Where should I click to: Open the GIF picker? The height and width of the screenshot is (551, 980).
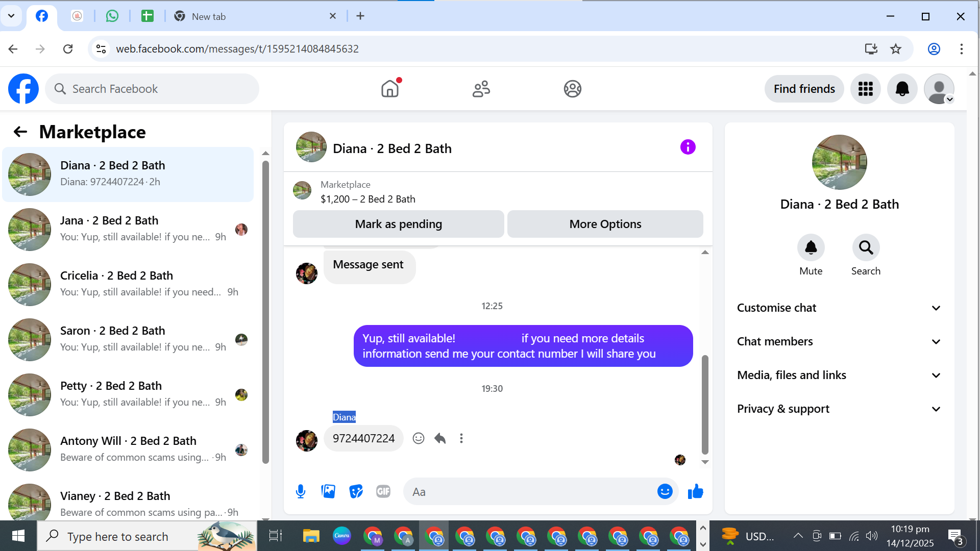383,491
